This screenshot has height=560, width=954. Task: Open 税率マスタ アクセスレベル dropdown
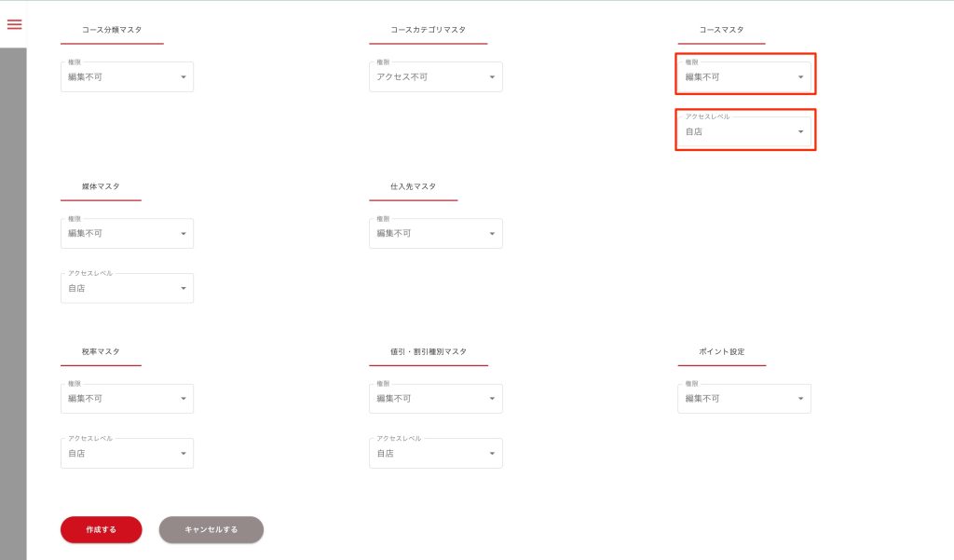tap(127, 454)
